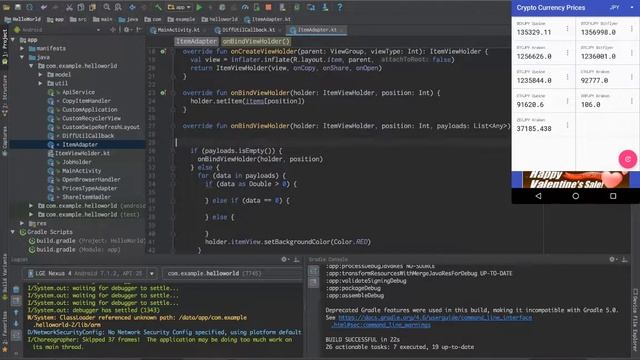Image resolution: width=640 pixels, height=360 pixels.
Task: Click the Cut scissors icon
Action: (x=69, y=7)
